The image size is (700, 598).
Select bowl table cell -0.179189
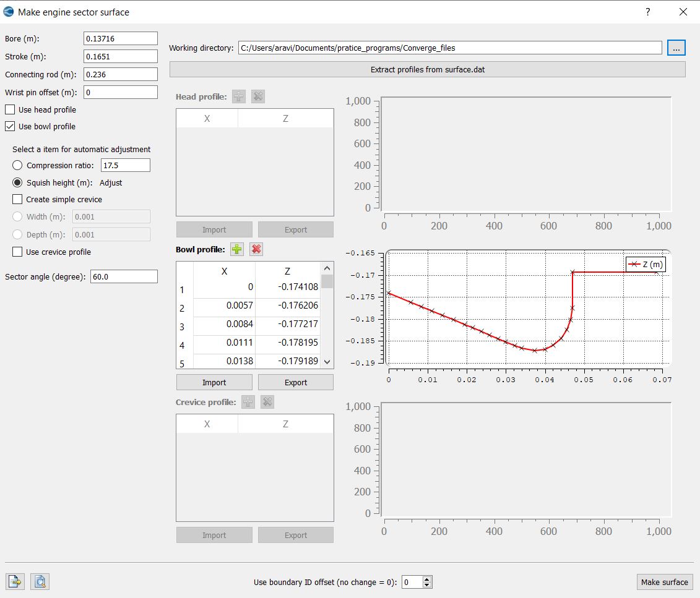click(288, 361)
